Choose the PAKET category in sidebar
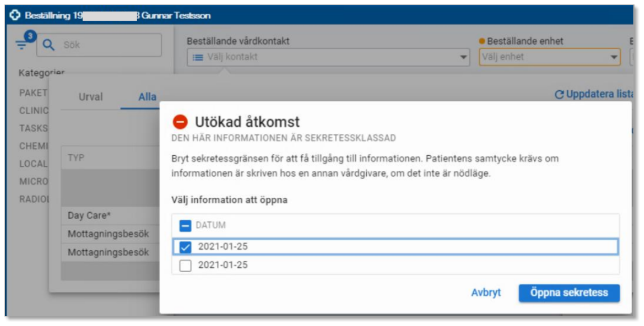This screenshot has height=326, width=644. point(34,93)
